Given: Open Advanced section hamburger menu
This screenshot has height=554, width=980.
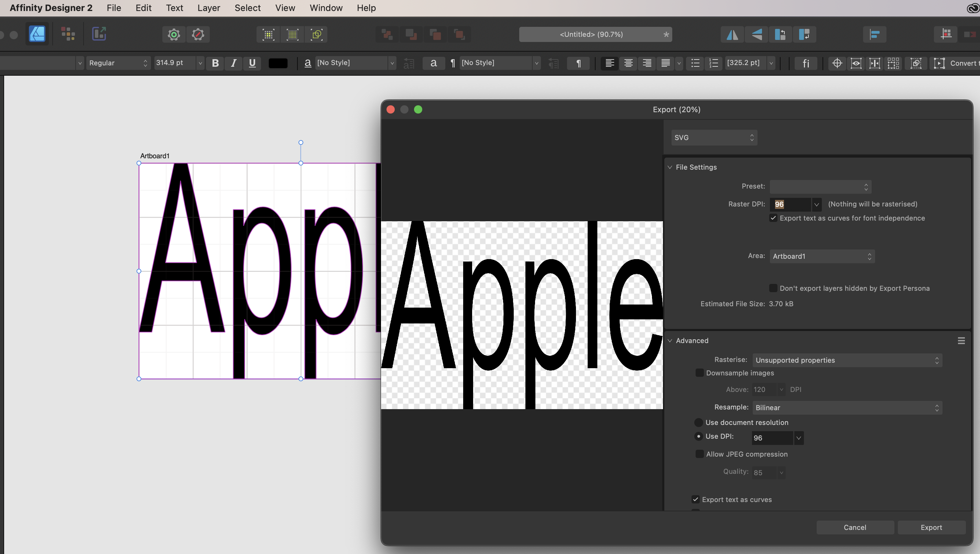Looking at the screenshot, I should tap(961, 340).
